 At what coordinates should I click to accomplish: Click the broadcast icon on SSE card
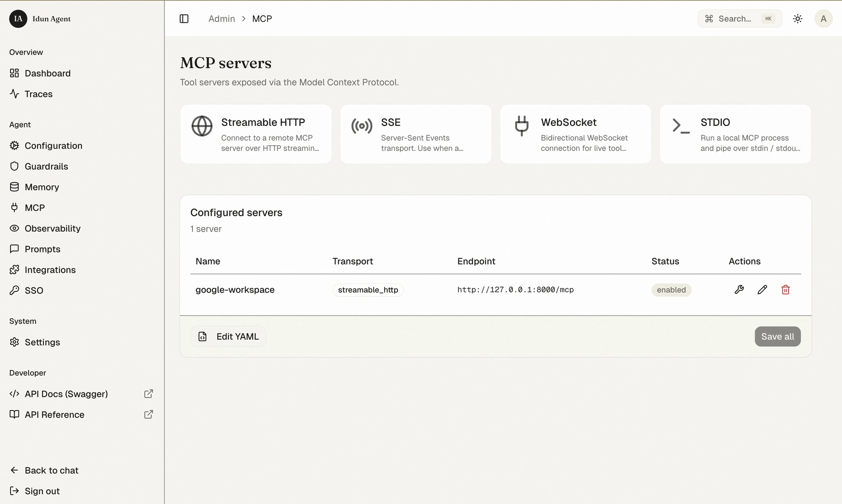(362, 126)
